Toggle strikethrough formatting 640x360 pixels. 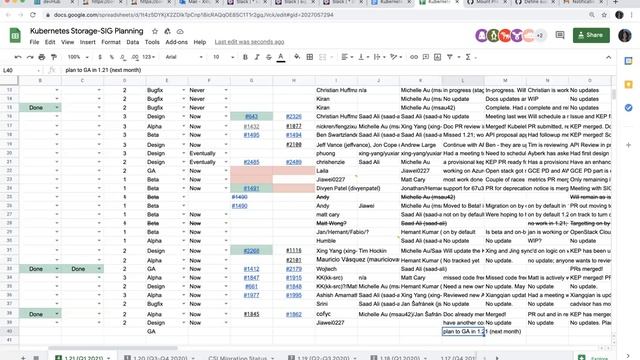[x=269, y=57]
